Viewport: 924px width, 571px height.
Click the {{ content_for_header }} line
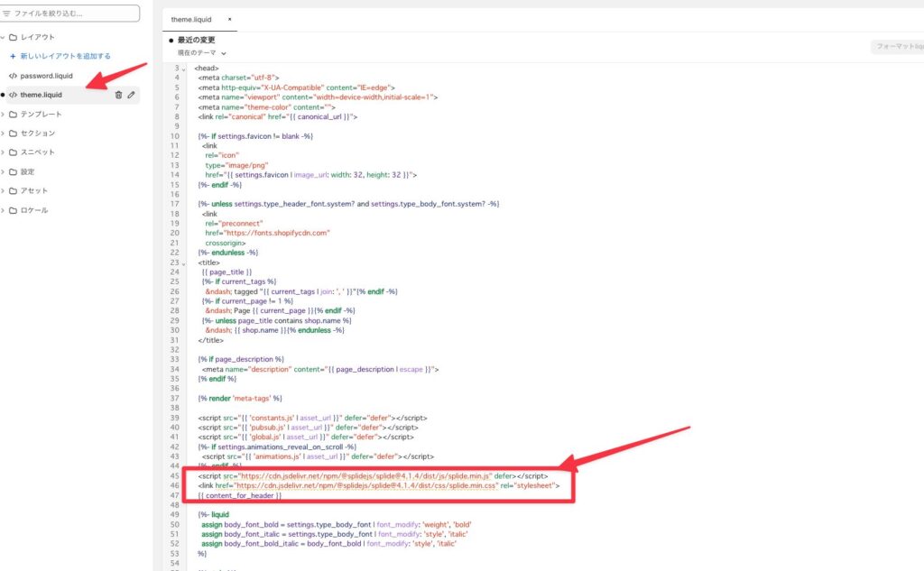pos(240,495)
